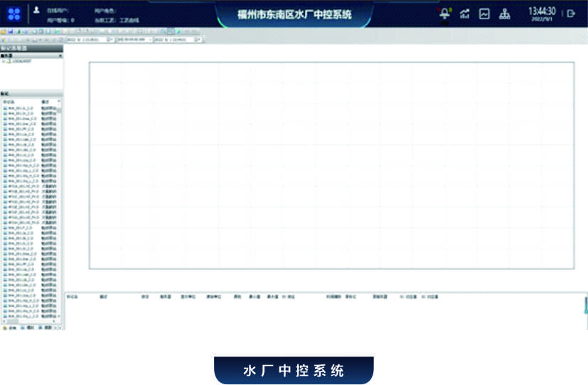Screen dimensions: 588x385
Task: Click the tag list vertical scrollbar
Action: [x=60, y=213]
